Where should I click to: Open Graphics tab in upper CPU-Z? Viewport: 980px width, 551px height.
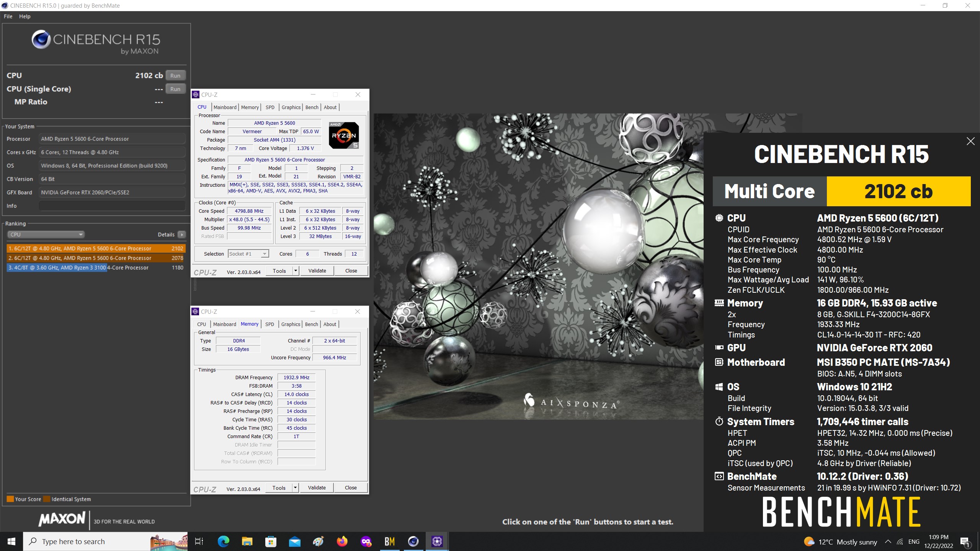[x=291, y=107]
